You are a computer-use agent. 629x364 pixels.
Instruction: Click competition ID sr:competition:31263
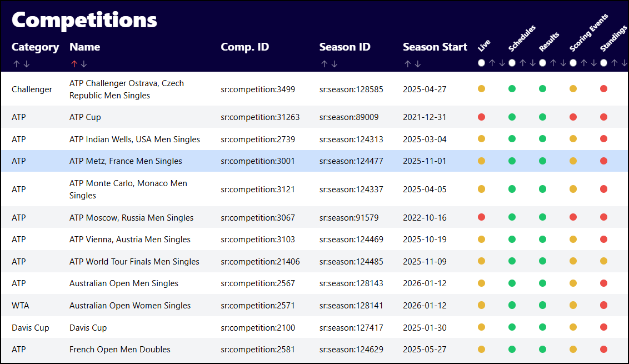[x=260, y=117]
